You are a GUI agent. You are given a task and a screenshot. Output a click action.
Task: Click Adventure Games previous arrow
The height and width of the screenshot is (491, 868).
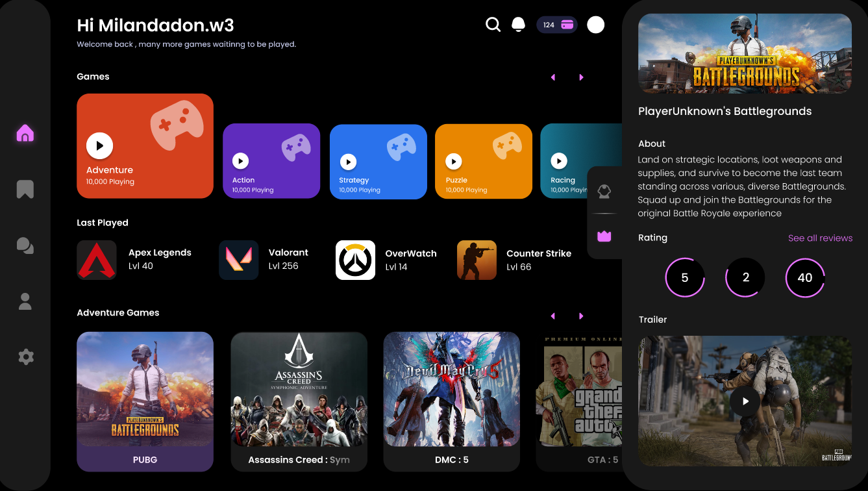(553, 316)
